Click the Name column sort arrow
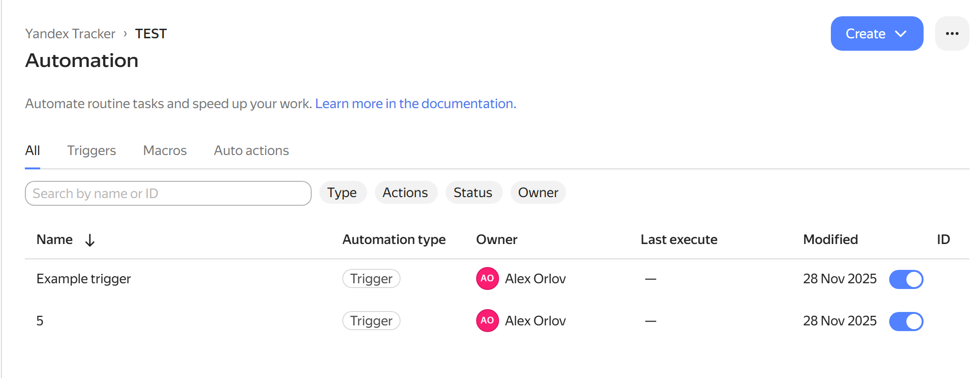The width and height of the screenshot is (980, 378). tap(90, 240)
